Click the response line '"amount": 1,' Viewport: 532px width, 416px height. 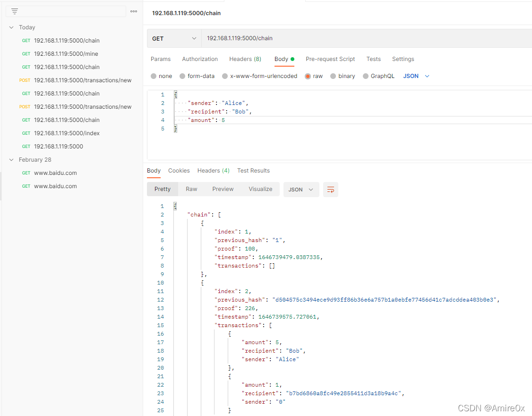coord(262,385)
